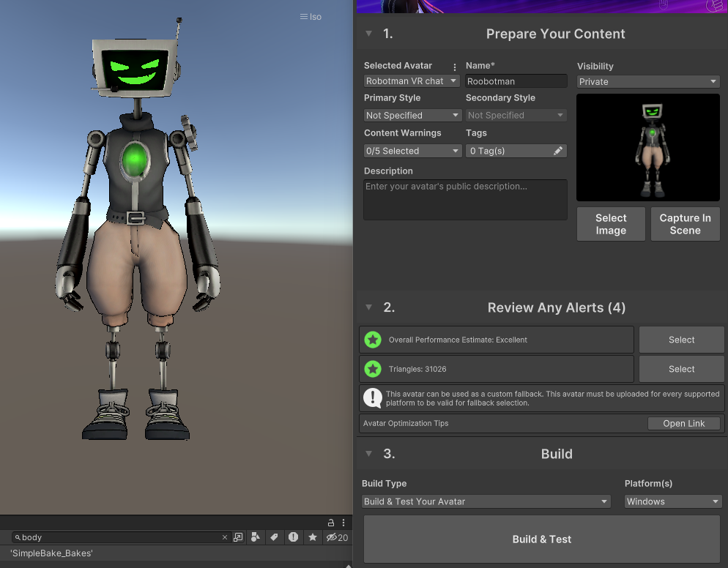This screenshot has width=728, height=568.
Task: Click the Select Image button
Action: [611, 224]
